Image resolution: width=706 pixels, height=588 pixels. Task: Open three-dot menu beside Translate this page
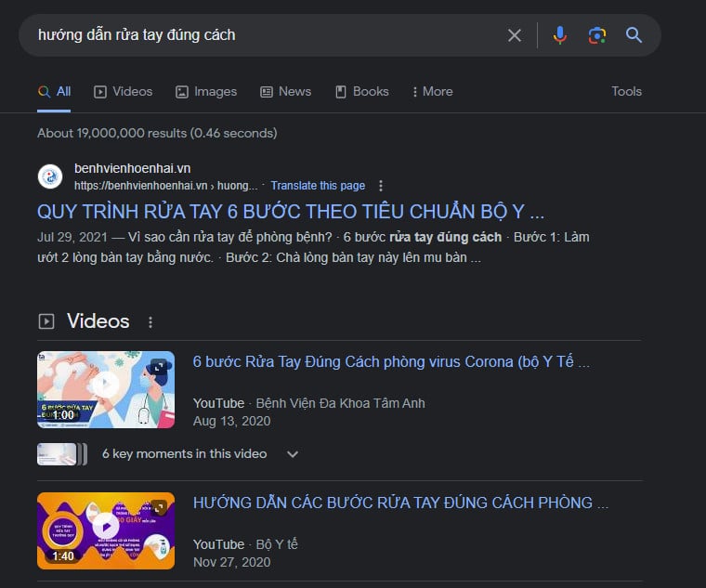(381, 186)
